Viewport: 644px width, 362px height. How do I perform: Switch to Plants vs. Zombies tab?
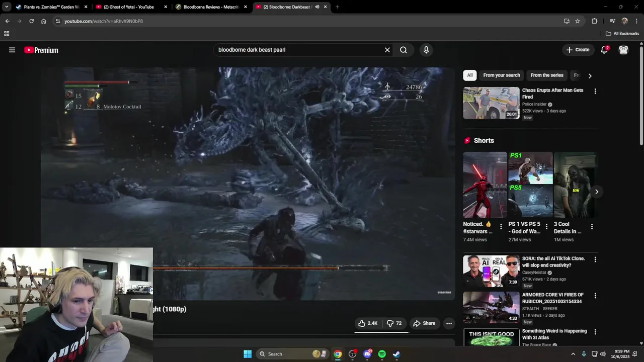(51, 7)
